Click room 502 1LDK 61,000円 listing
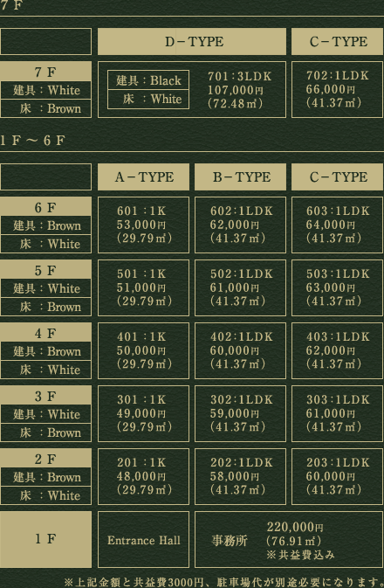The width and height of the screenshot is (384, 588). tap(241, 288)
